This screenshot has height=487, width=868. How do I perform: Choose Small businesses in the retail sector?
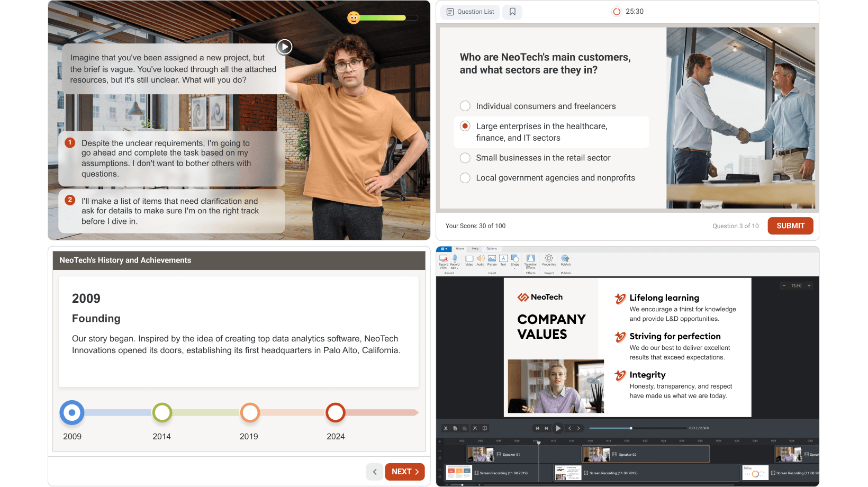point(535,158)
